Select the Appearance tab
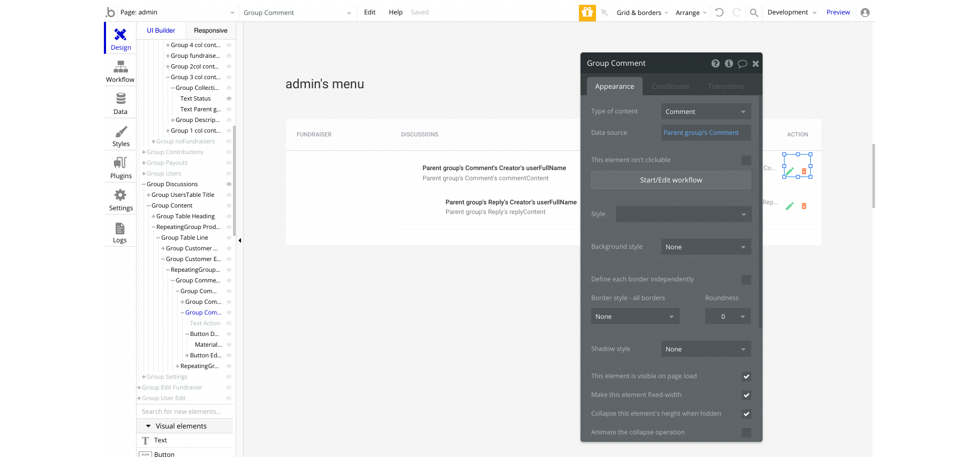Screen dimensions: 980x459 (x=614, y=86)
